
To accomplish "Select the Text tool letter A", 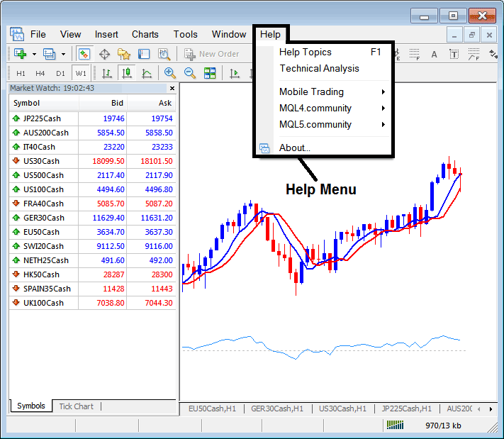I will [x=434, y=54].
